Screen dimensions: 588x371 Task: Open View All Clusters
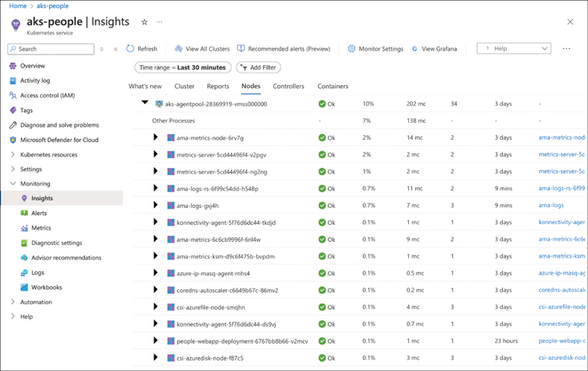[178, 49]
